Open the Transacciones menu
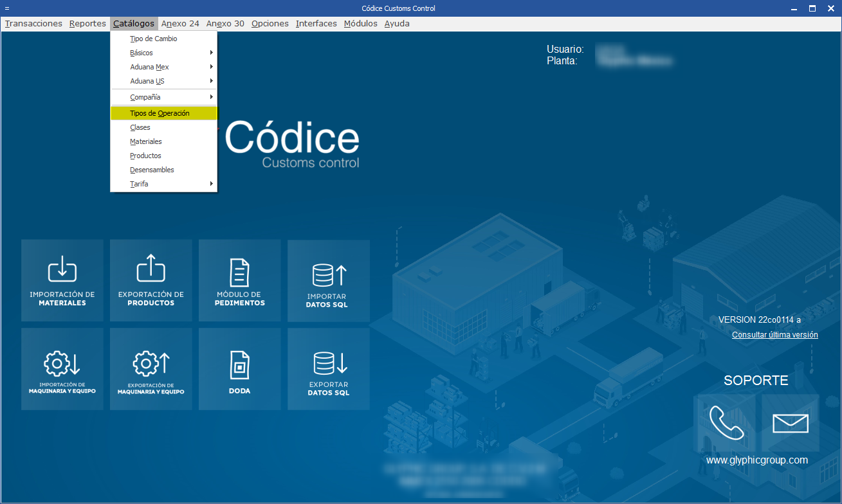The width and height of the screenshot is (842, 504). 33,24
